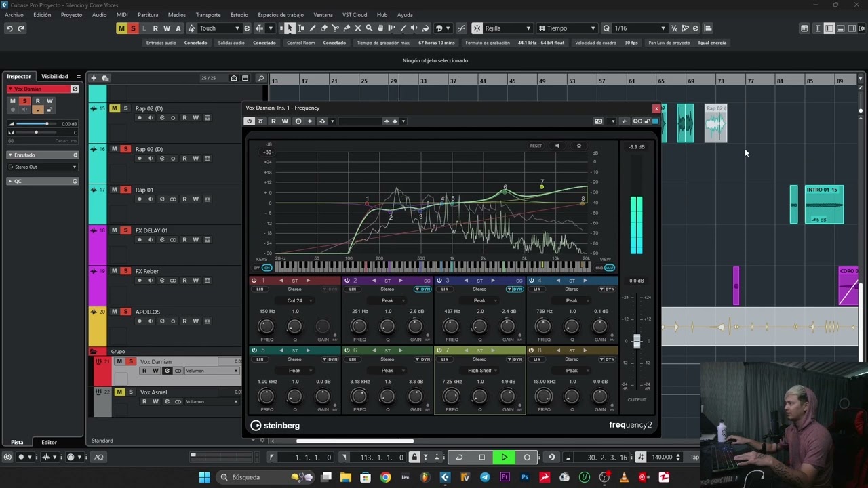Screen dimensions: 868x488
Task: Select the Erase tool
Action: pos(323,28)
